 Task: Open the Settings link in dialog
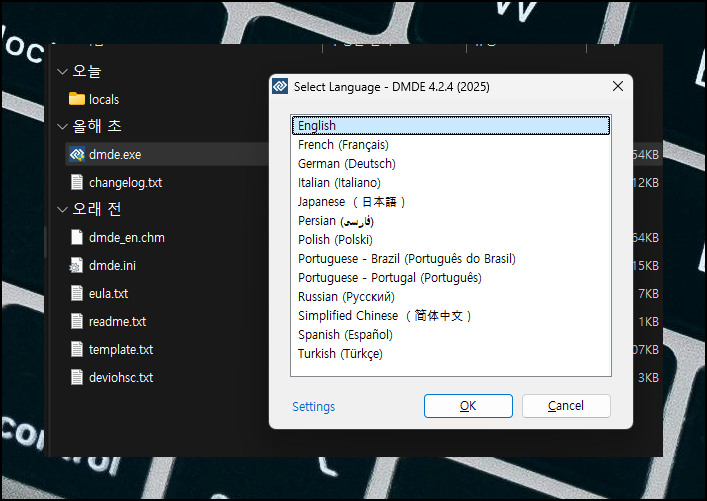click(314, 407)
